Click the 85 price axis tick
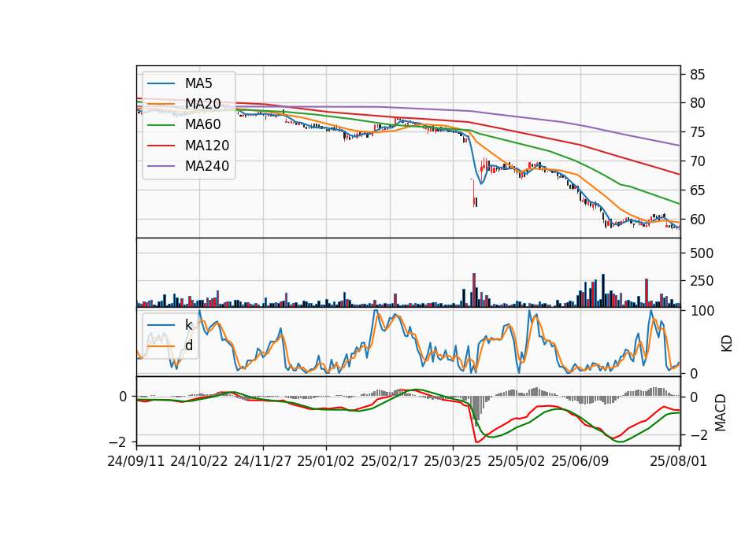This screenshot has height=543, width=756. click(x=697, y=75)
